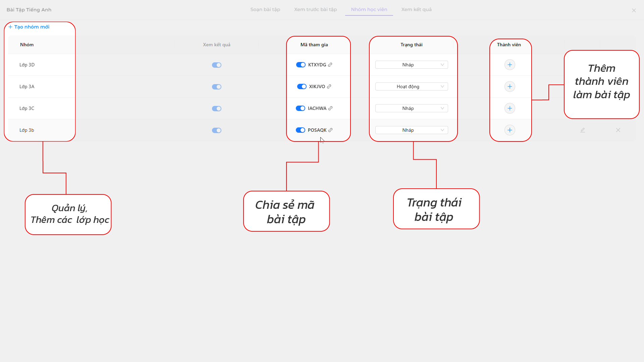Click link icon beside XIKJVO code
Screen dimensions: 644x362
click(x=329, y=86)
